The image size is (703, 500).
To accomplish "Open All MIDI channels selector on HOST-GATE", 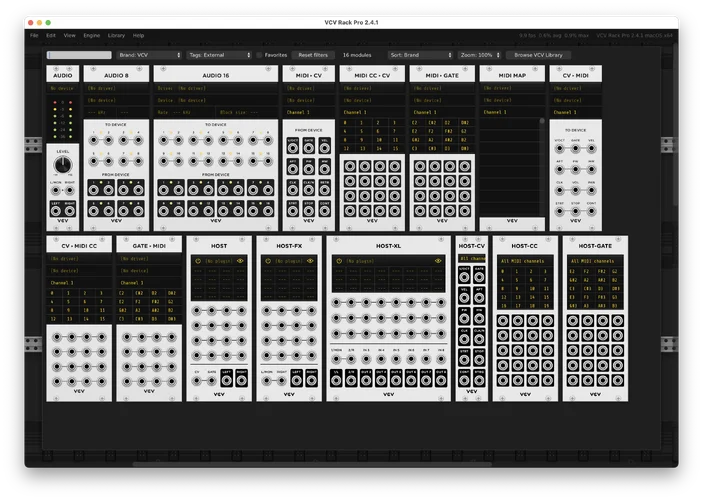I will (x=595, y=261).
